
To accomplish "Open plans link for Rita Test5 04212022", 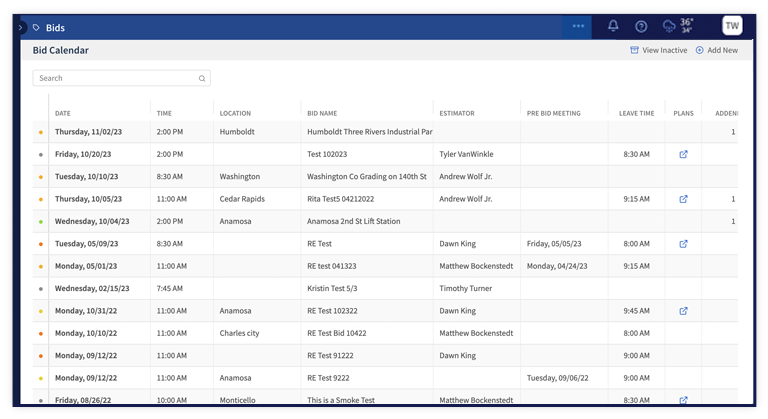I will pyautogui.click(x=683, y=199).
